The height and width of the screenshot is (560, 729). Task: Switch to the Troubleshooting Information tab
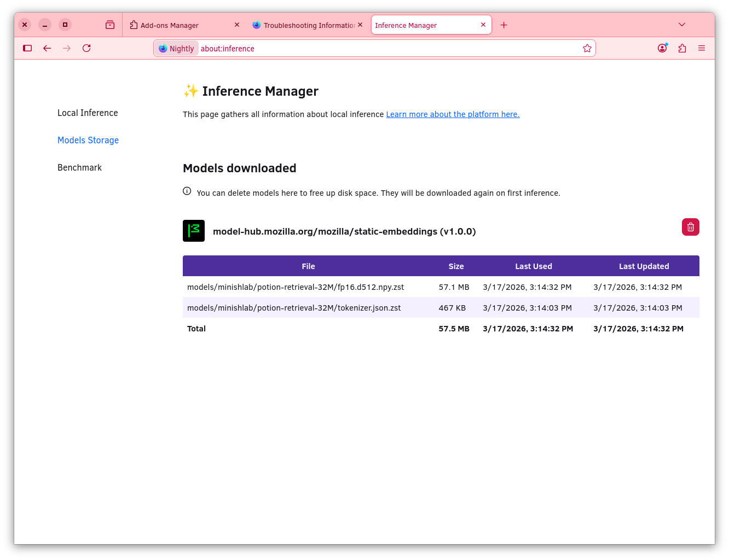[308, 25]
